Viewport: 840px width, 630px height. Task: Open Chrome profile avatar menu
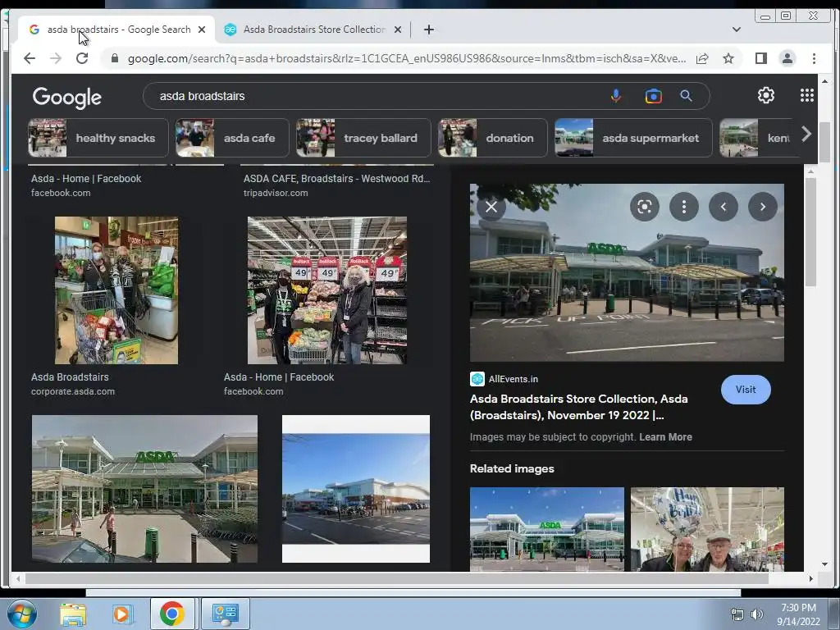pos(787,58)
